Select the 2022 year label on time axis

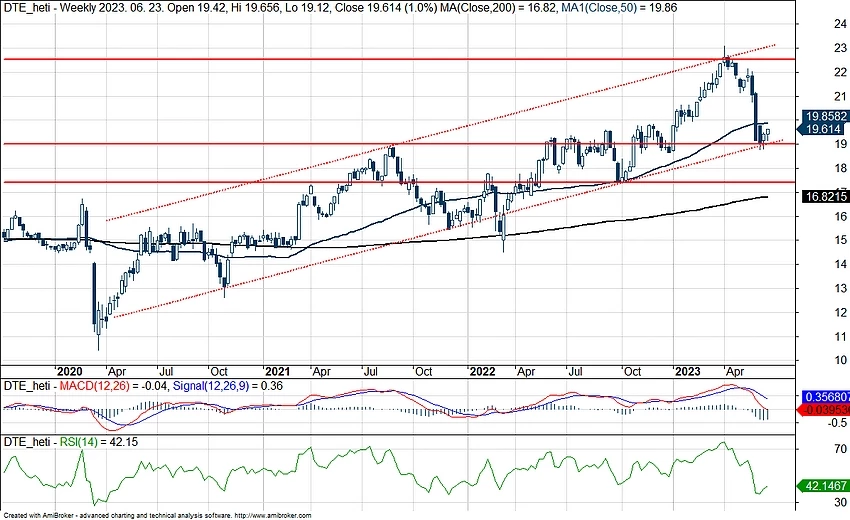482,371
